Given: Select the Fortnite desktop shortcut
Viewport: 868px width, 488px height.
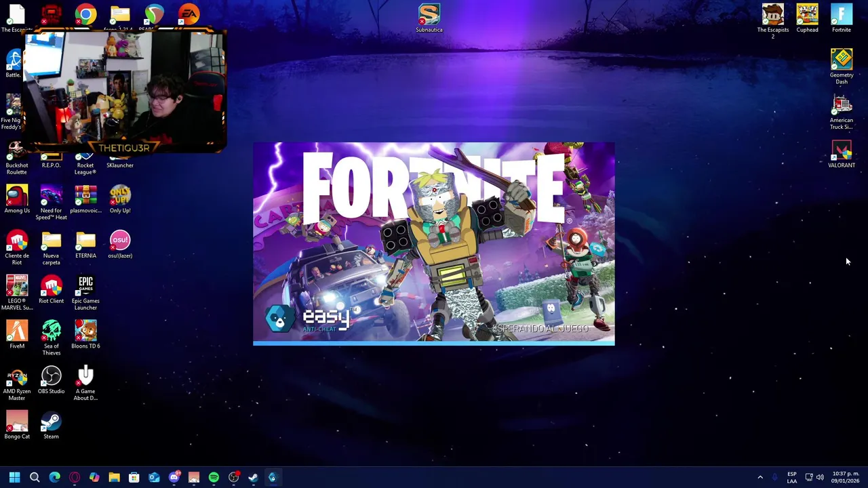Looking at the screenshot, I should pyautogui.click(x=841, y=18).
